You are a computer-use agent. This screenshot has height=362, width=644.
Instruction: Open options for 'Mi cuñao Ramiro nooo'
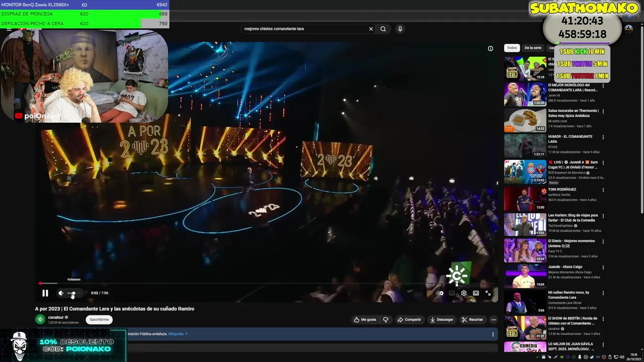point(603,293)
